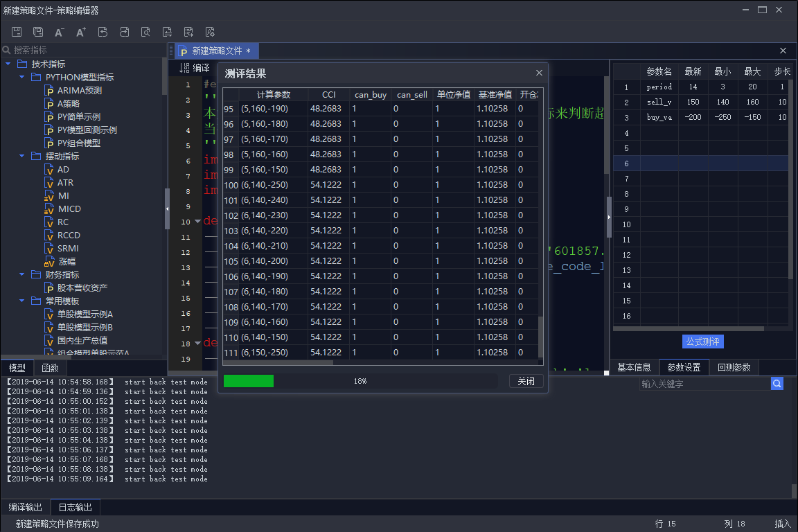Collapse the 技术指标 tree folder
Image resolution: width=798 pixels, height=532 pixels.
tap(8, 64)
